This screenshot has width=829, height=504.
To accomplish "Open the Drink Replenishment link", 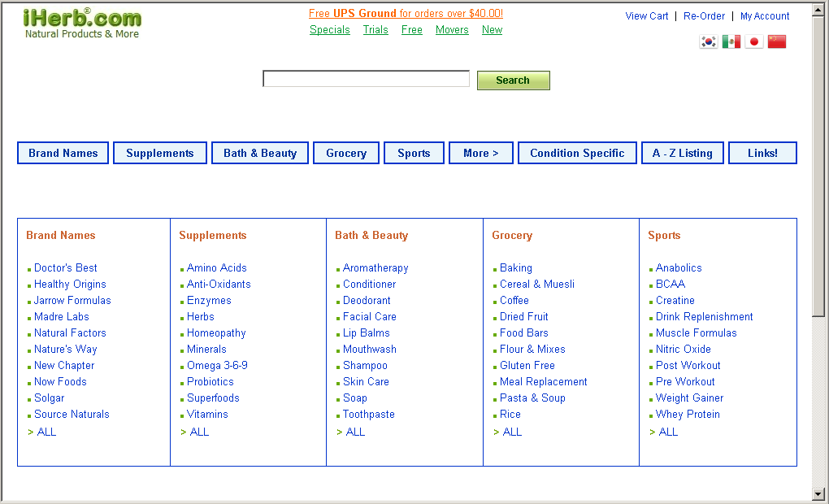I will click(x=704, y=316).
